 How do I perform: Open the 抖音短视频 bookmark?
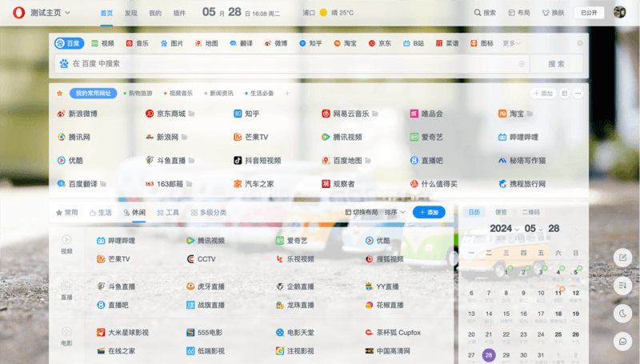258,160
